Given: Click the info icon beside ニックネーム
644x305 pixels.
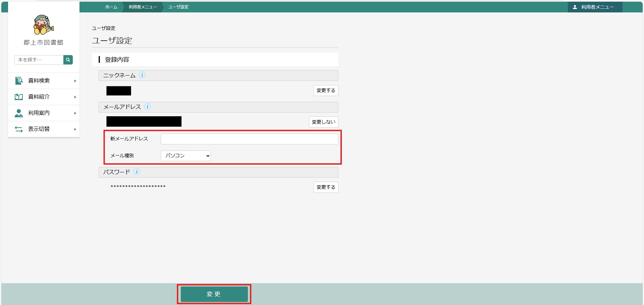Looking at the screenshot, I should point(142,75).
